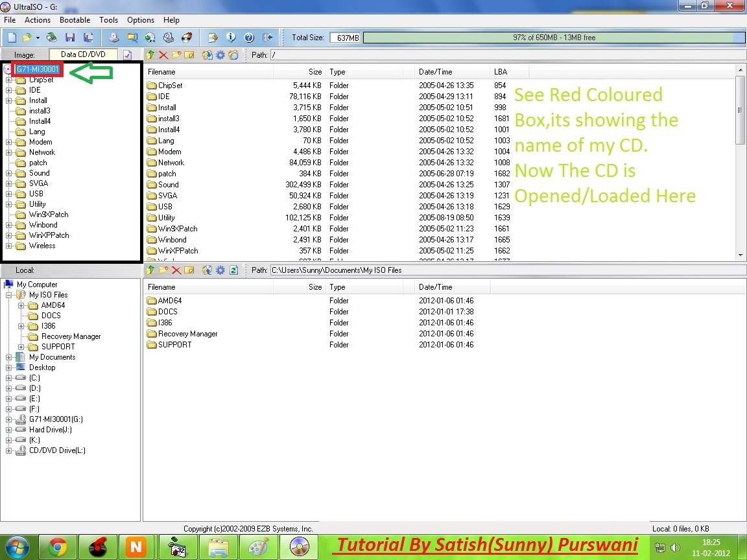Open the Bootable menu
The height and width of the screenshot is (560, 747).
click(x=75, y=20)
